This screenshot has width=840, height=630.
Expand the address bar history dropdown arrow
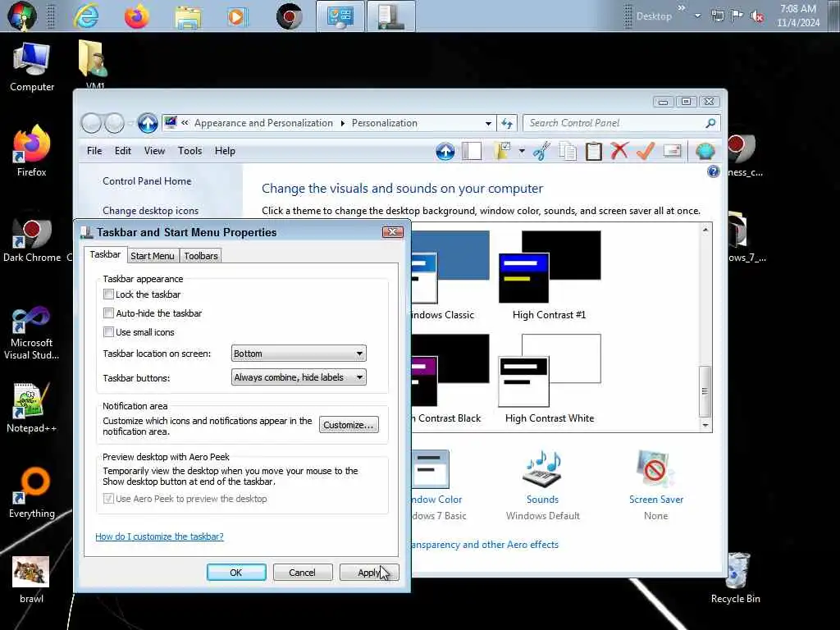[488, 123]
